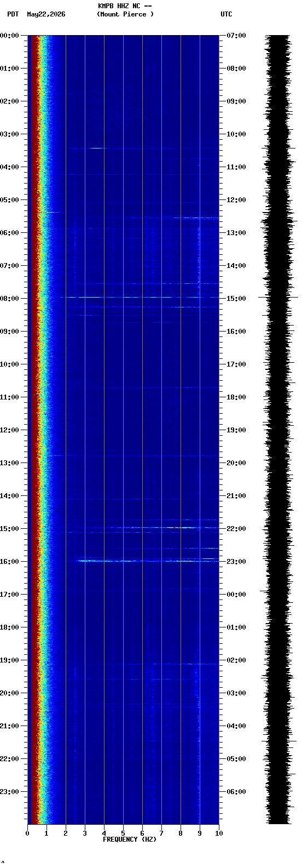The width and height of the screenshot is (302, 868).
Task: Click the UTC time label 10:00
Action: click(236, 134)
